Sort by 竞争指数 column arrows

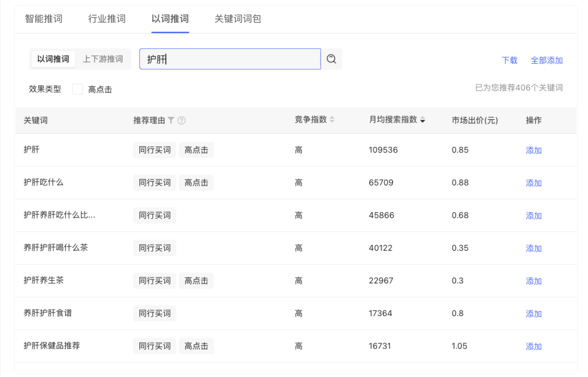click(332, 120)
